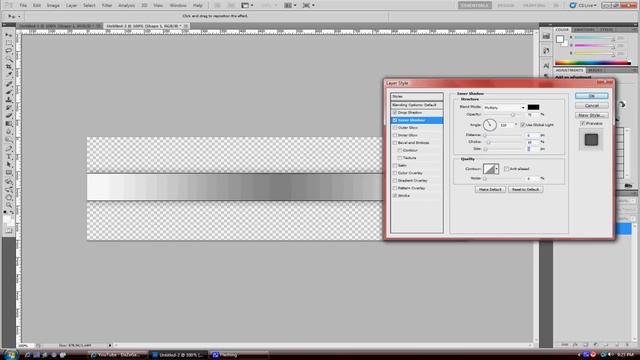Image resolution: width=640 pixels, height=360 pixels.
Task: Select the Spot Healing Brush tool
Action: click(x=9, y=84)
